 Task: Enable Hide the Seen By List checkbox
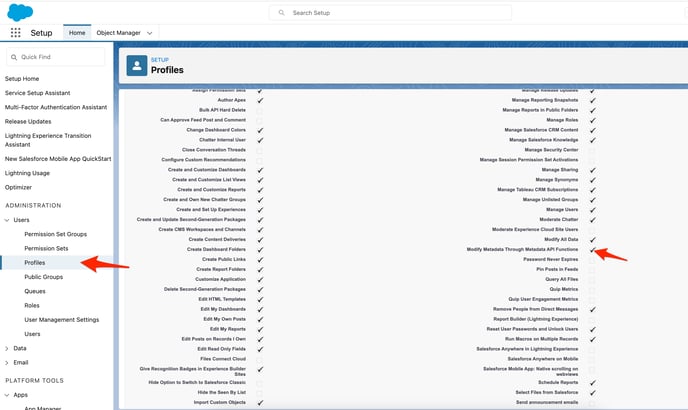(260, 393)
